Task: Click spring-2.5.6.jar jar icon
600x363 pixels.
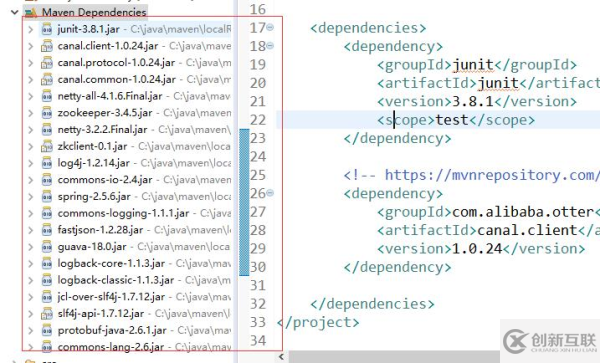Action: tap(47, 197)
